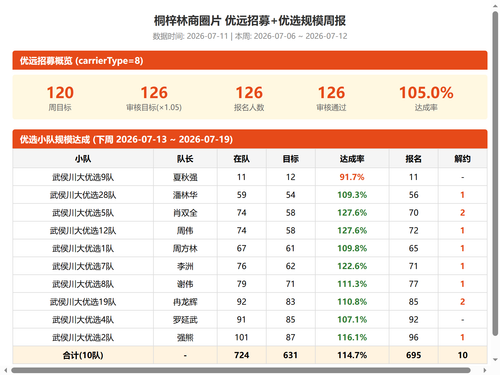Select the 武侯川大优选12队 cell
The height and width of the screenshot is (375, 500).
pyautogui.click(x=83, y=230)
